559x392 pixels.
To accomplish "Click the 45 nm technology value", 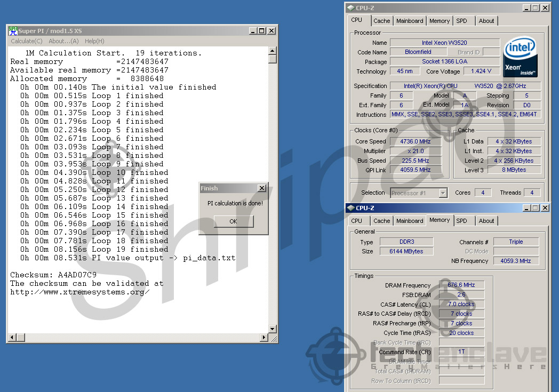I will [405, 71].
